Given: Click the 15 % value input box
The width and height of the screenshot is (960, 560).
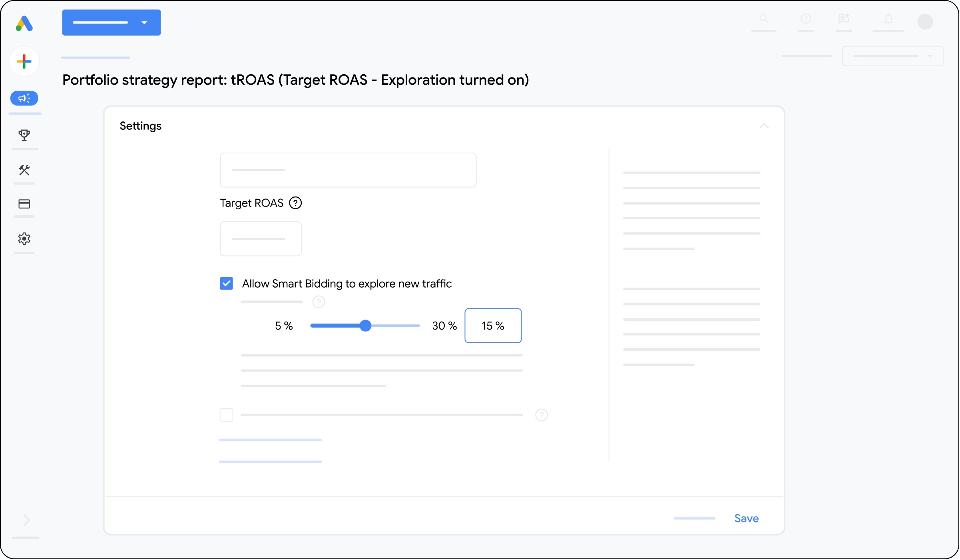Looking at the screenshot, I should pyautogui.click(x=493, y=326).
